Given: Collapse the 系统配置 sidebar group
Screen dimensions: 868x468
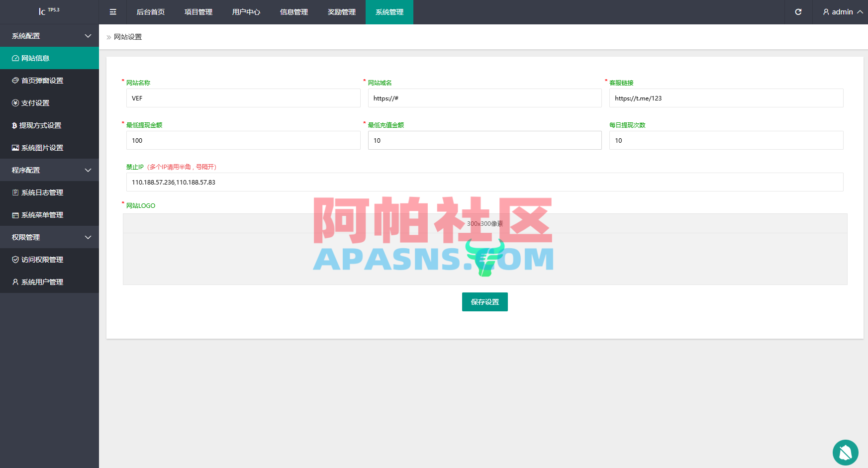Looking at the screenshot, I should pyautogui.click(x=49, y=36).
